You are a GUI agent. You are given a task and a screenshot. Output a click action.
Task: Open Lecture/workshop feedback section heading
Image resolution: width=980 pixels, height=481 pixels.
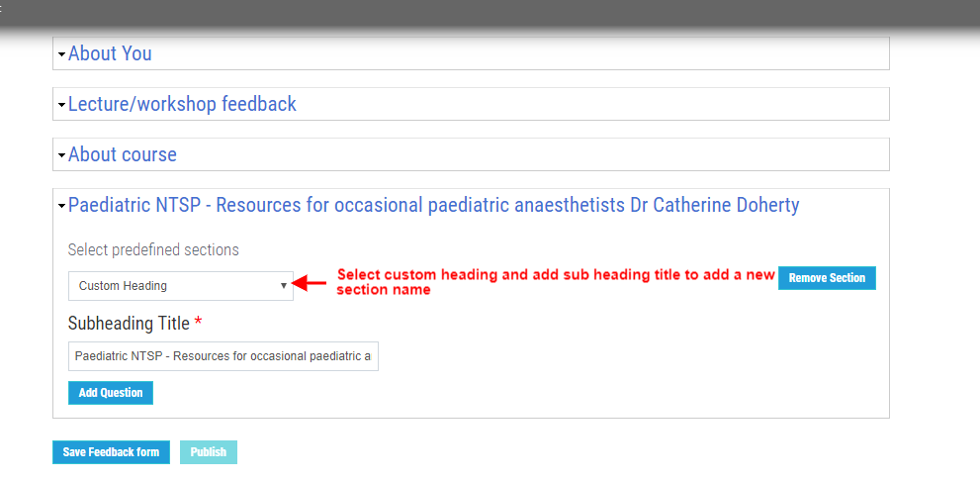coord(182,104)
